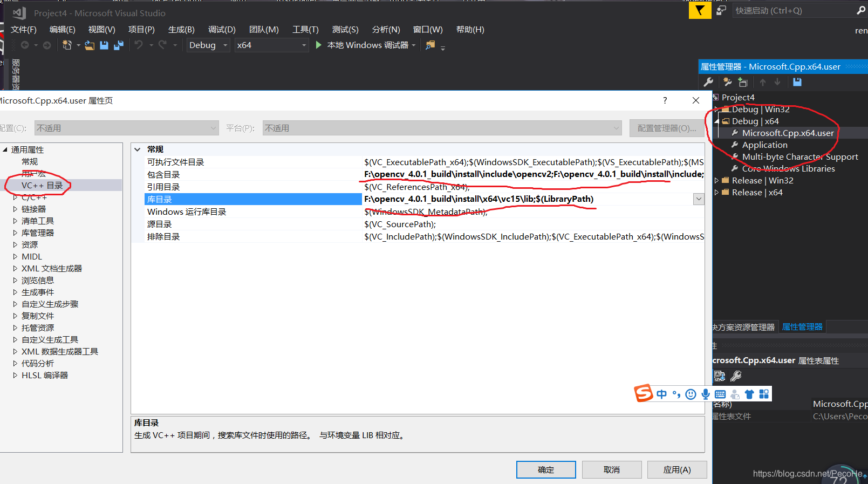
Task: Click the open file folder icon
Action: pyautogui.click(x=90, y=45)
